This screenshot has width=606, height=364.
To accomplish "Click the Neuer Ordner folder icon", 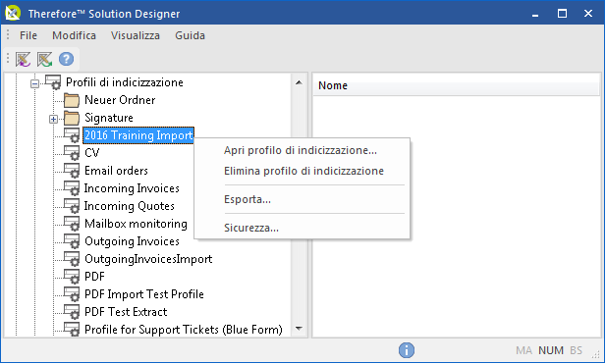I will [72, 100].
